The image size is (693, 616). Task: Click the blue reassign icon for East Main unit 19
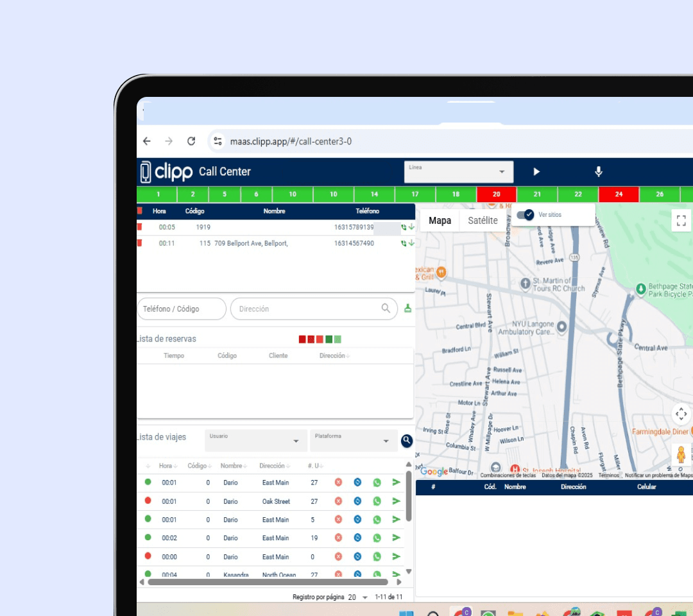(x=357, y=538)
